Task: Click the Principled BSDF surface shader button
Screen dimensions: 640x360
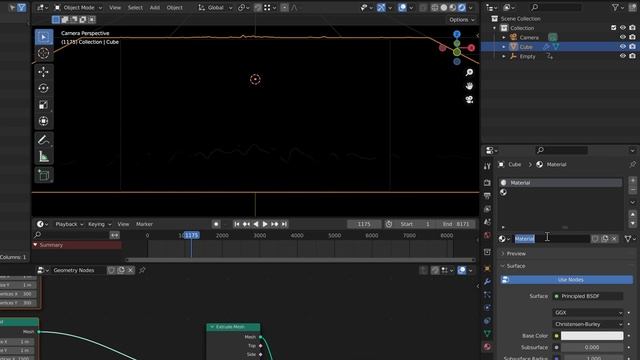Action: point(588,296)
